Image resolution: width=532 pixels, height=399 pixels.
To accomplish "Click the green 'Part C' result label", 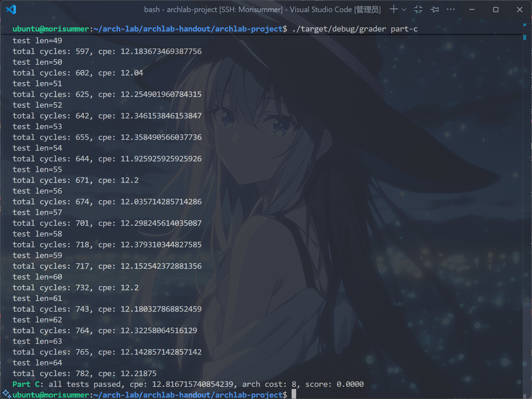I will pos(28,384).
